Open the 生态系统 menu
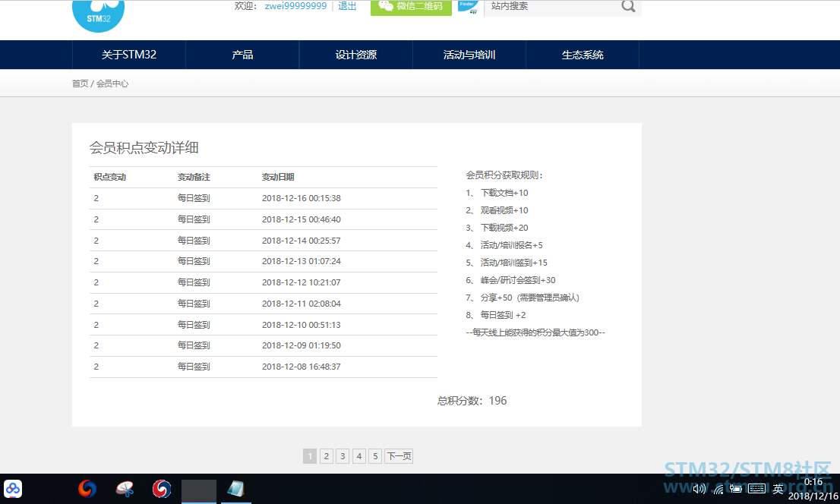Screen dimensions: 840x504 (x=583, y=55)
